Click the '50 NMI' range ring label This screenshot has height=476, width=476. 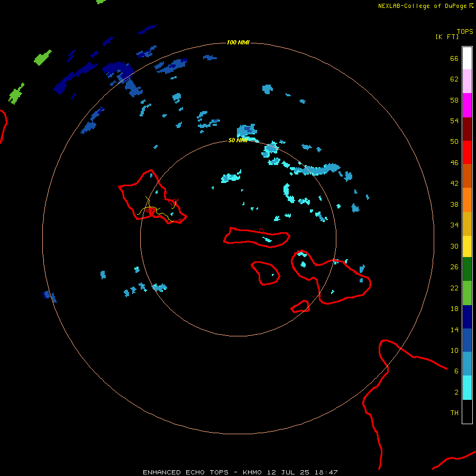pyautogui.click(x=238, y=140)
